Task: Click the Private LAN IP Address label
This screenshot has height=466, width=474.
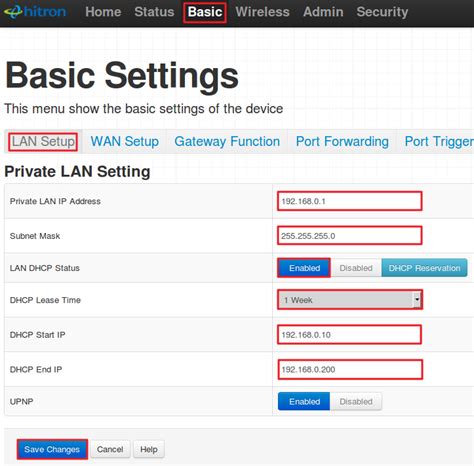Action: point(55,201)
